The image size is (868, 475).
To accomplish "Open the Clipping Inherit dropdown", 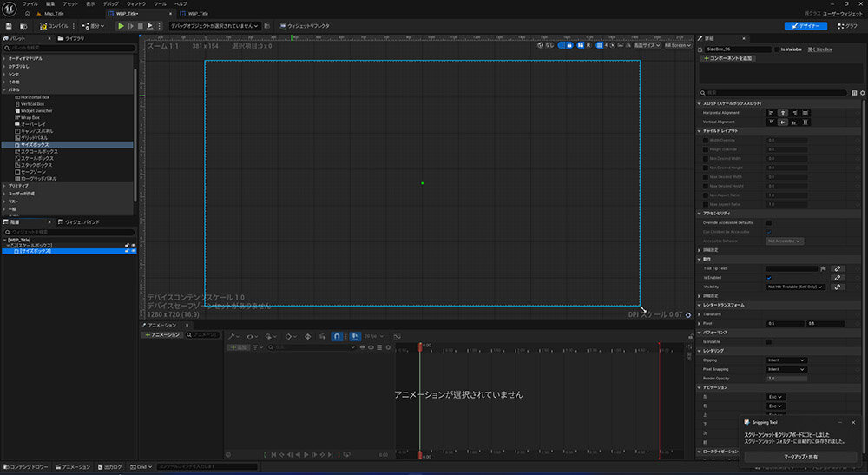I will pyautogui.click(x=786, y=360).
